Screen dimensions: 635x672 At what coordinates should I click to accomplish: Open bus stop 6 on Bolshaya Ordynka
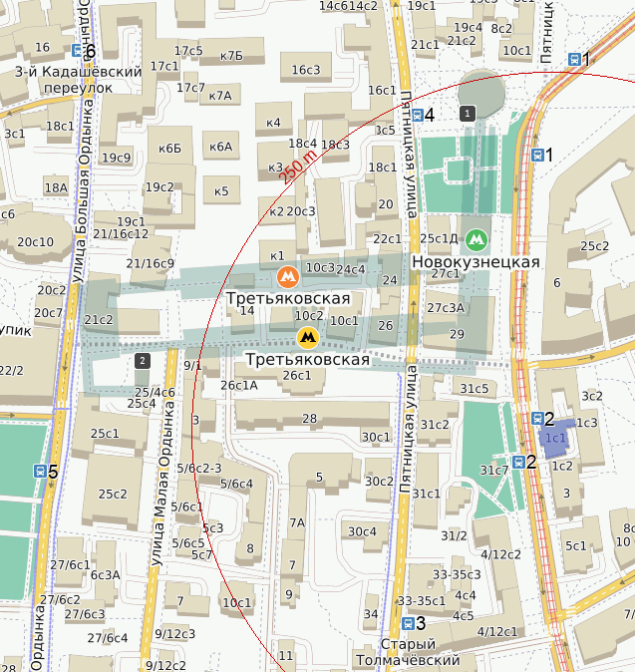[x=78, y=51]
